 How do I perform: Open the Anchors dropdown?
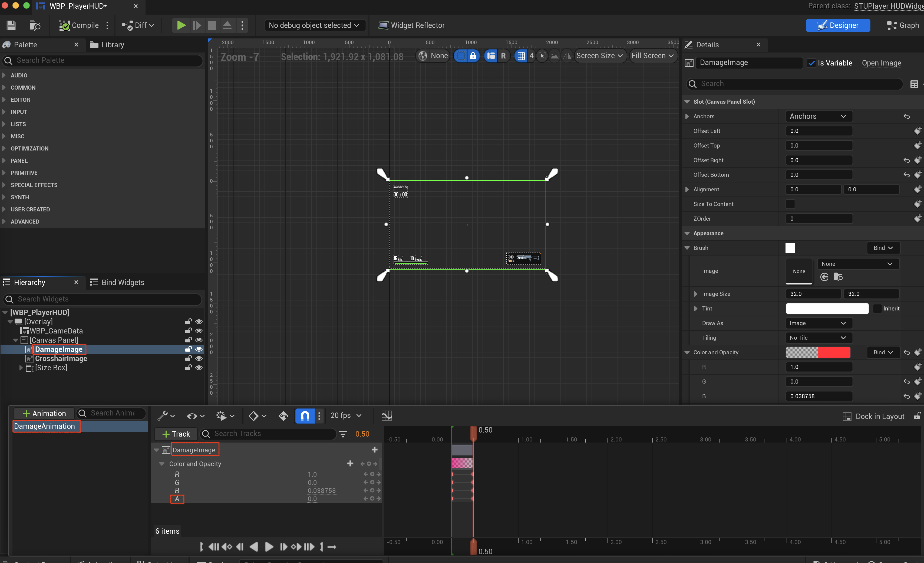[x=819, y=116]
